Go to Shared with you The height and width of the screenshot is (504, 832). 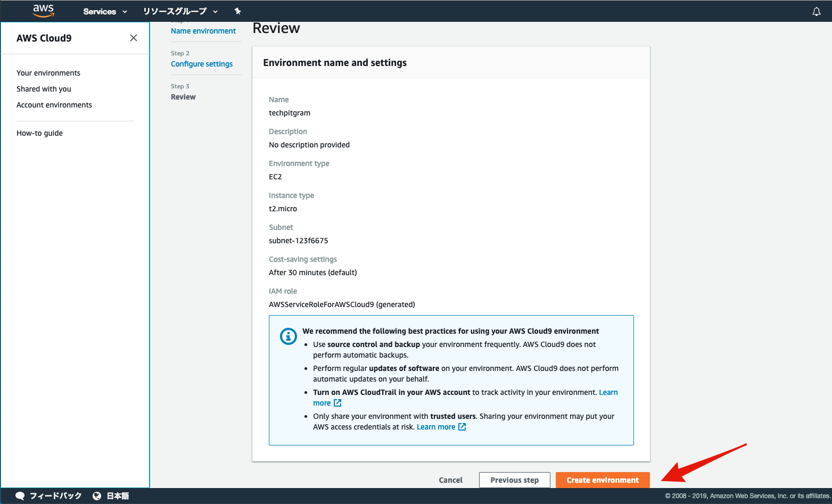pyautogui.click(x=44, y=89)
